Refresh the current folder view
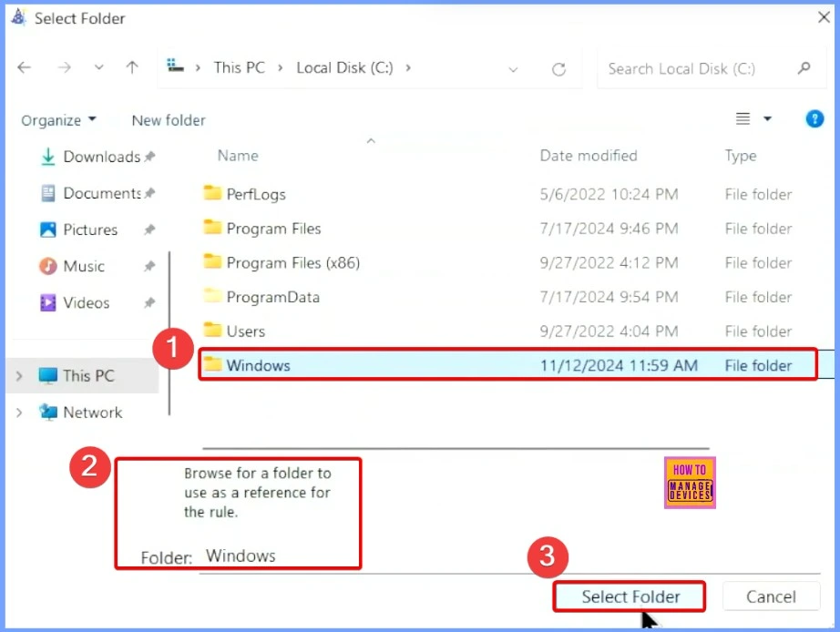 click(x=558, y=69)
